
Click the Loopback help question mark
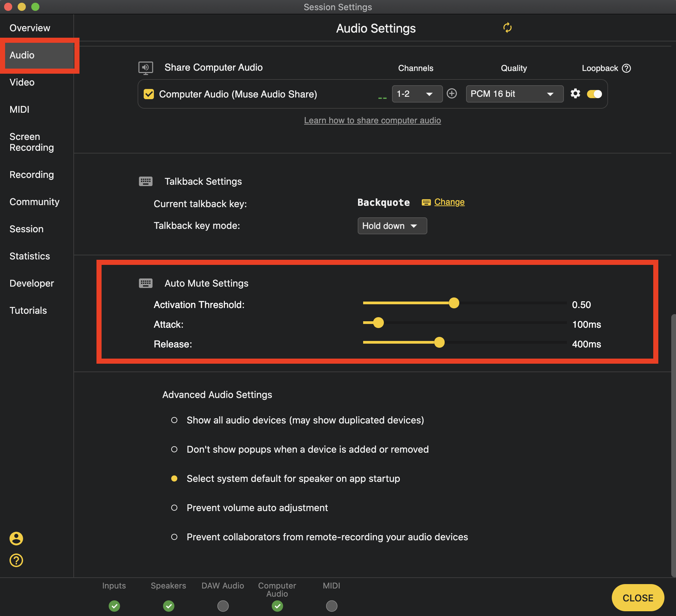click(x=626, y=68)
